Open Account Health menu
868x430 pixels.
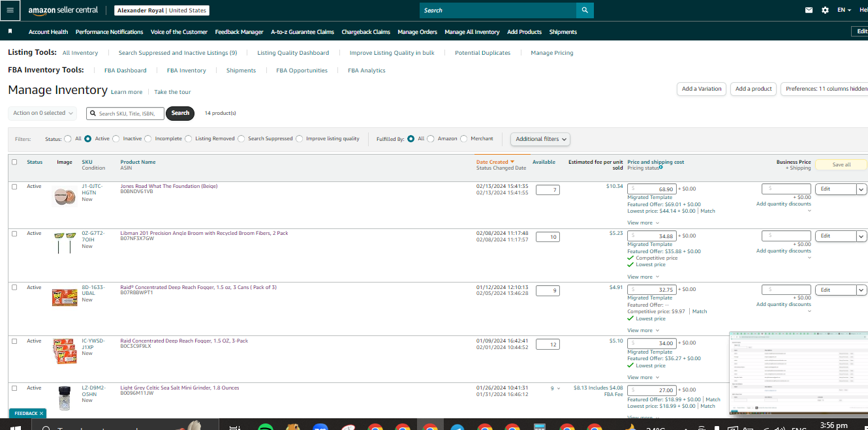(48, 31)
